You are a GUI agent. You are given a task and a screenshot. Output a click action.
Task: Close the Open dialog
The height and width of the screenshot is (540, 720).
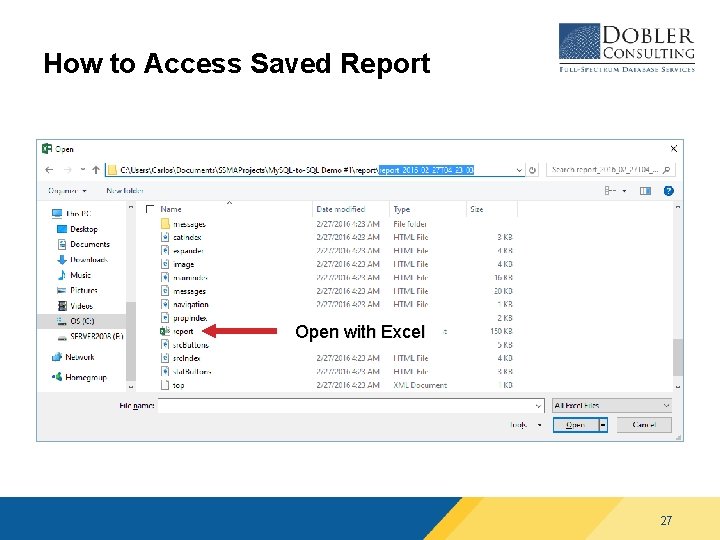[x=674, y=148]
